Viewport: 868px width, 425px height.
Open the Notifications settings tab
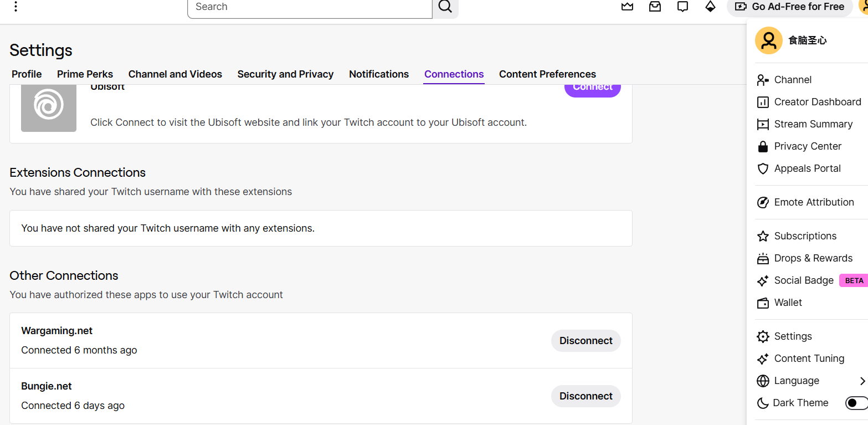tap(379, 74)
